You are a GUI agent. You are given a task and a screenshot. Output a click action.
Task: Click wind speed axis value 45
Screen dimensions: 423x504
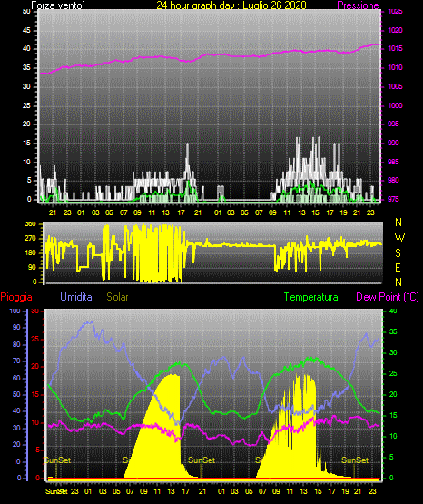tap(26, 30)
